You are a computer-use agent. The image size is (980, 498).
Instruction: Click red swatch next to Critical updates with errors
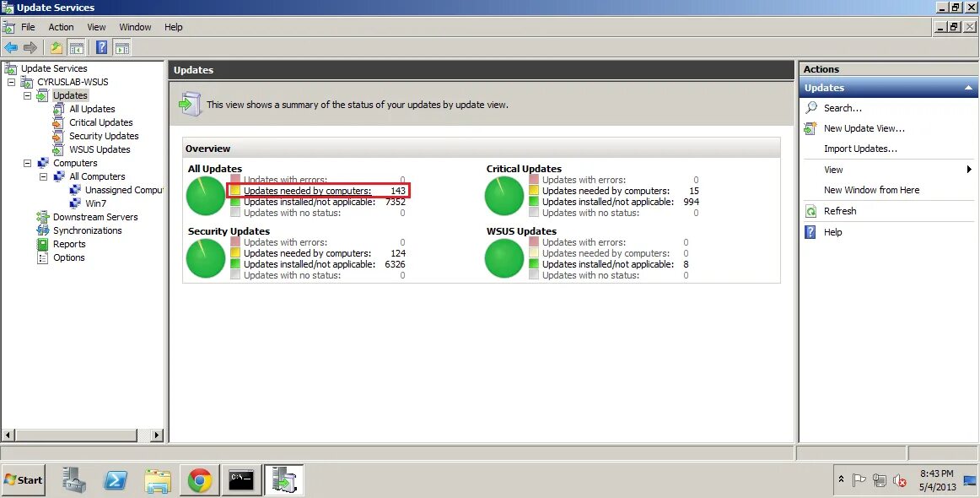click(x=534, y=180)
